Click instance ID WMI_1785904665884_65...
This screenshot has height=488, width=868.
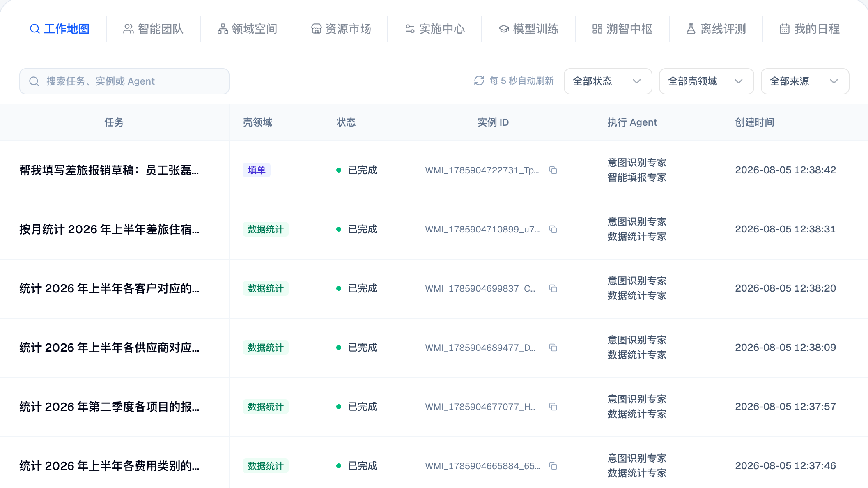pyautogui.click(x=482, y=466)
